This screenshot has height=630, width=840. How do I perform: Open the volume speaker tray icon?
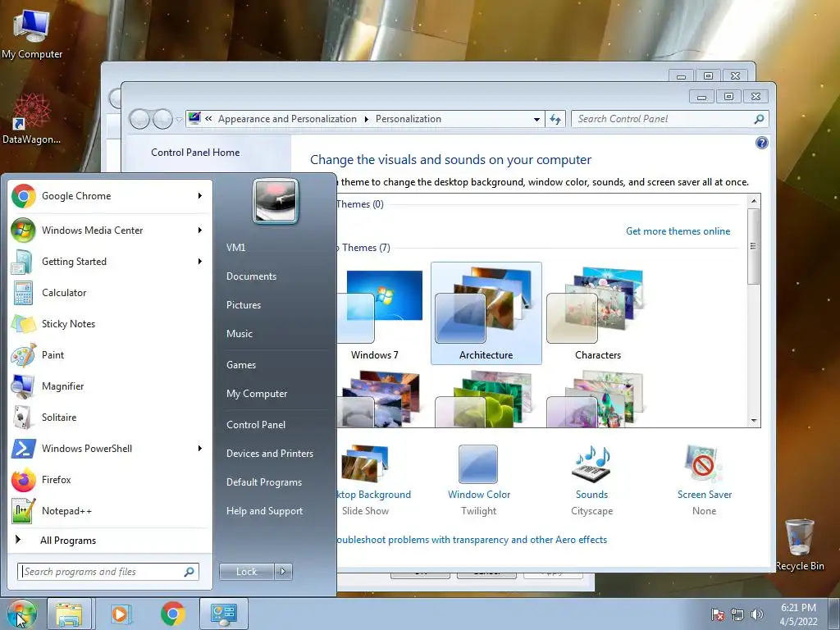point(757,614)
